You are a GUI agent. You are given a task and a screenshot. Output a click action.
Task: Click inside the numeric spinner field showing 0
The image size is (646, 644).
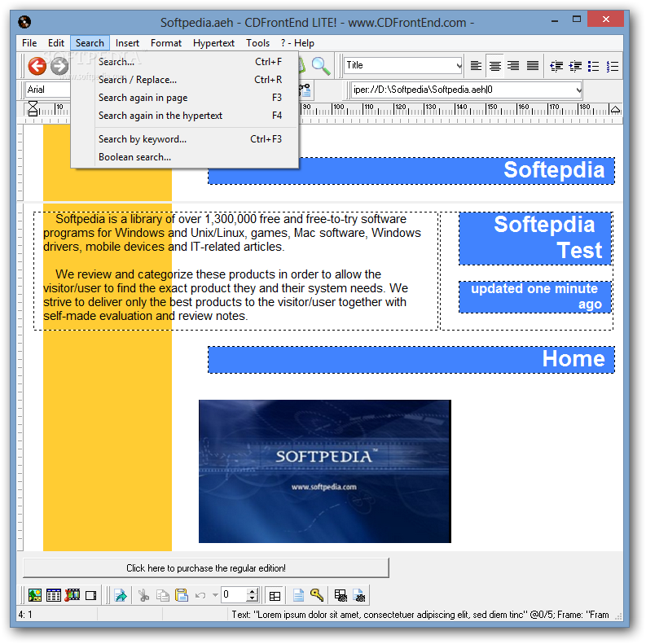pos(234,595)
